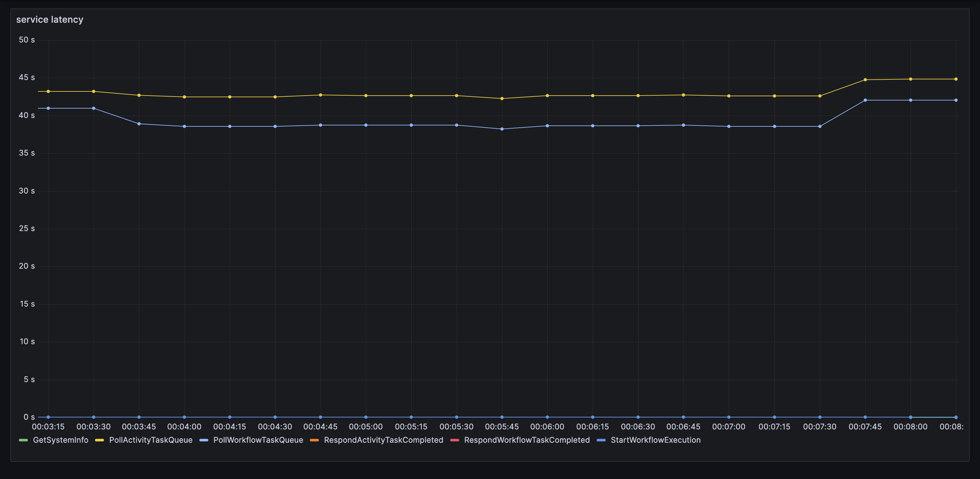Click the light-blue data point at 00:07:30

point(820,126)
